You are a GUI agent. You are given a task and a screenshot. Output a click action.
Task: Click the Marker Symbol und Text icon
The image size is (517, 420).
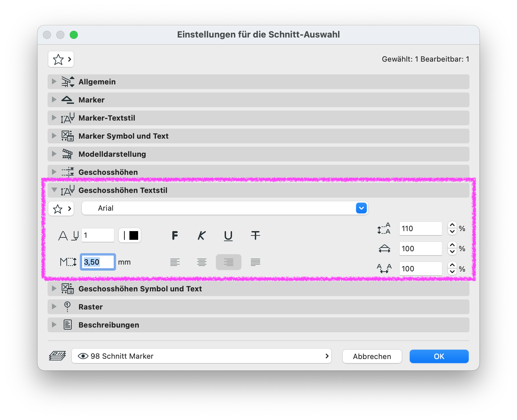point(67,136)
